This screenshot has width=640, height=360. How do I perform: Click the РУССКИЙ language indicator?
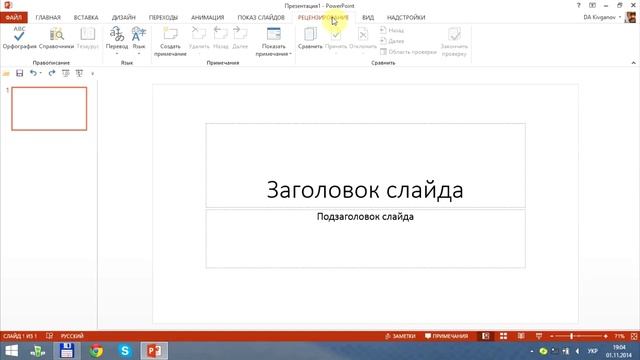pos(72,336)
